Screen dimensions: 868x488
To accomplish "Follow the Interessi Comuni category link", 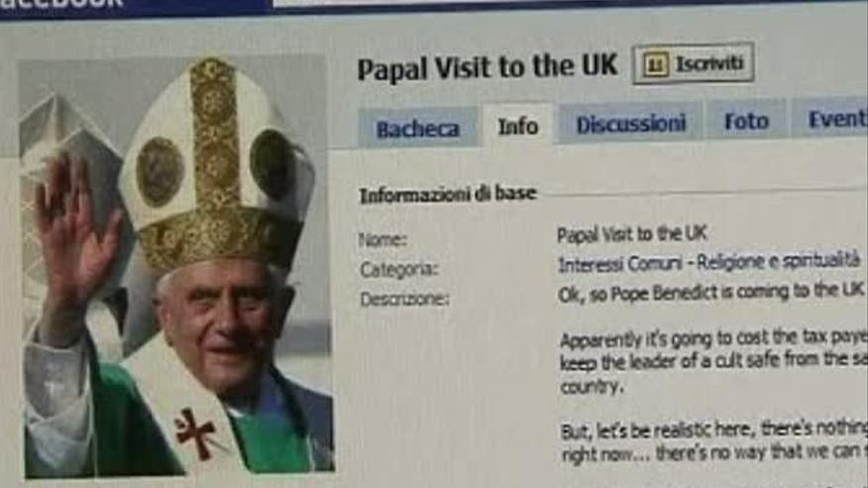I will (x=620, y=264).
